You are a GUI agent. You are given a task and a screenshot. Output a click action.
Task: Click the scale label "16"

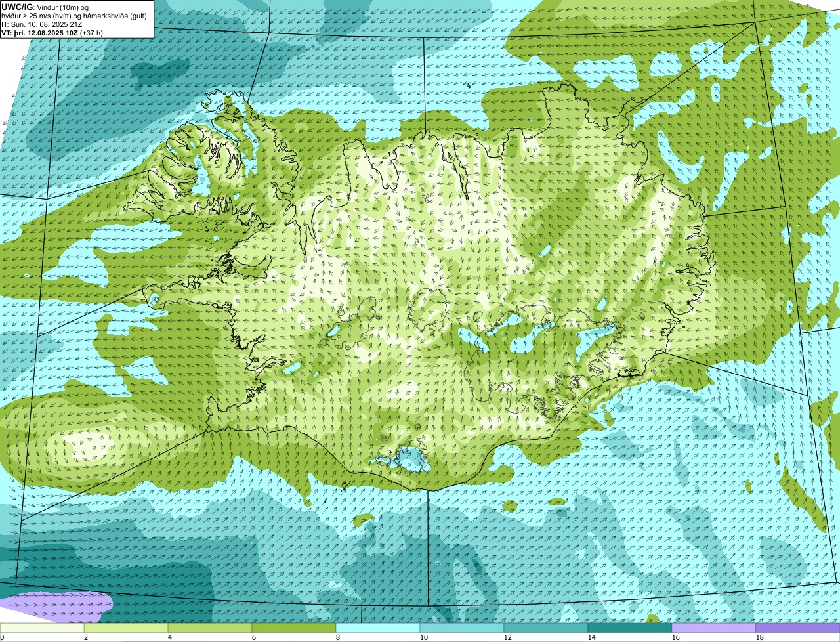pos(676,637)
